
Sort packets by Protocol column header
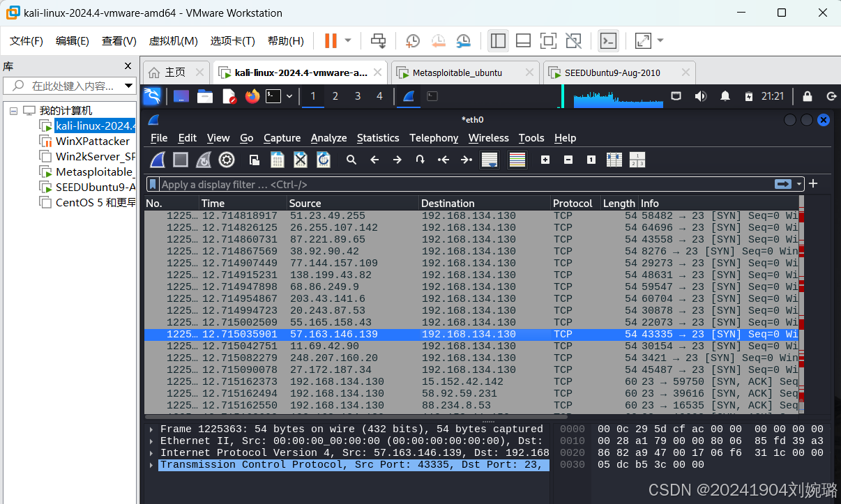coord(575,204)
